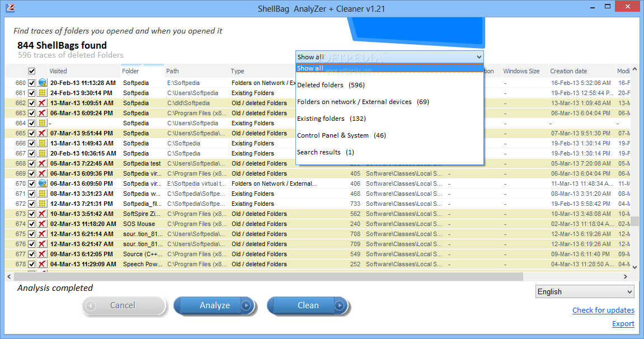Click the vertical scrollbar up arrow

click(634, 69)
